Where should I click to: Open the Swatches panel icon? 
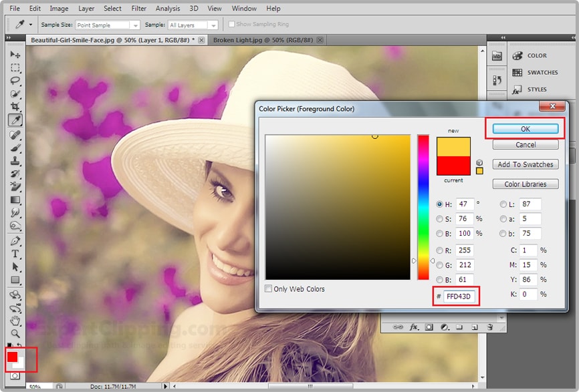coord(517,72)
